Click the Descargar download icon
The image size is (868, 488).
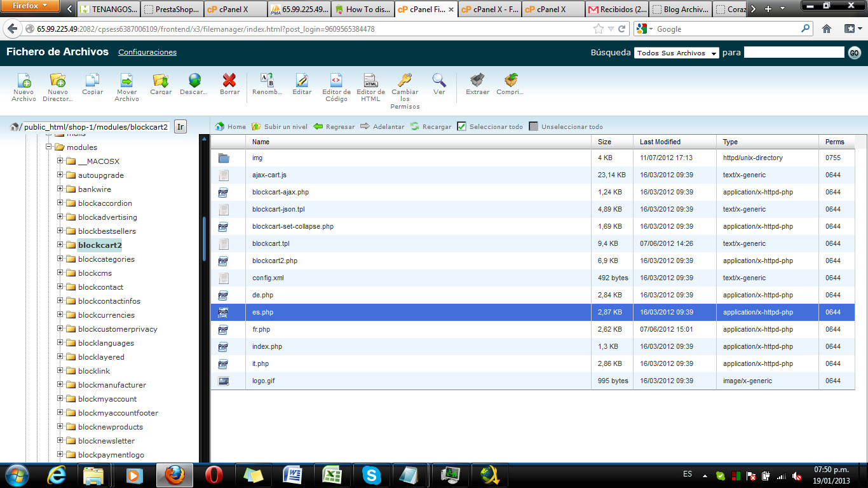194,81
